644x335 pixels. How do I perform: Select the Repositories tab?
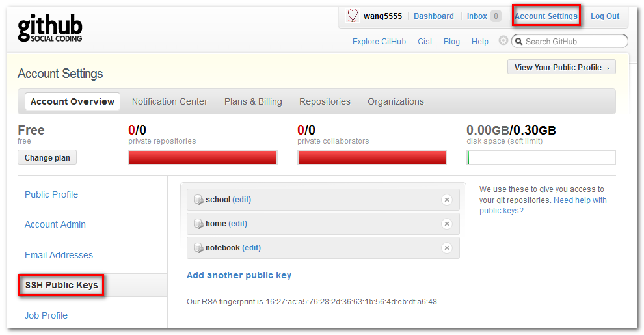pyautogui.click(x=325, y=101)
